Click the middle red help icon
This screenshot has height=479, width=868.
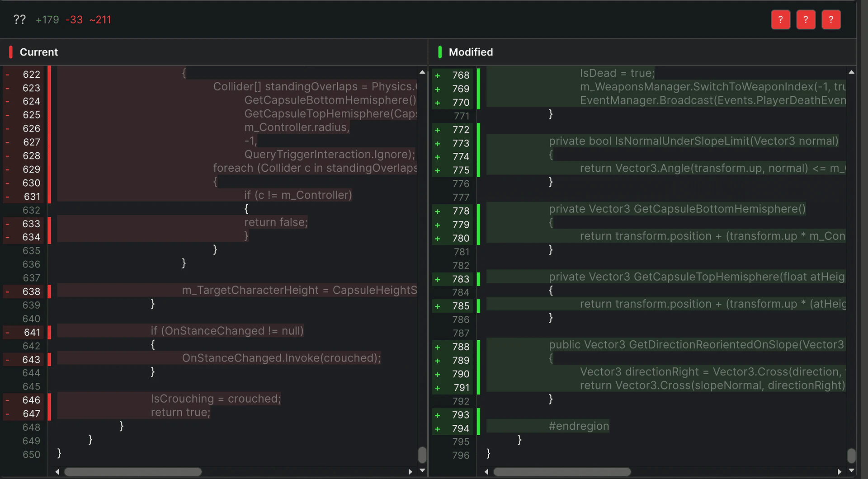pyautogui.click(x=806, y=19)
